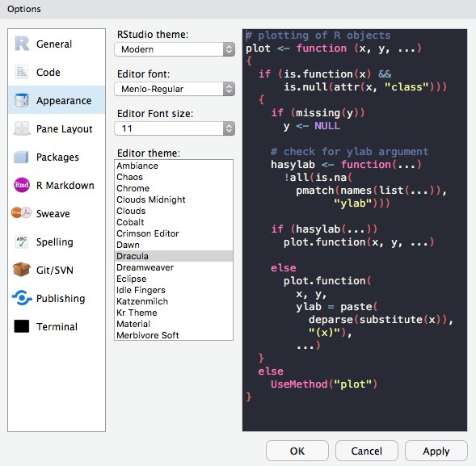This screenshot has width=476, height=466.
Task: Pick the Clouds Midnight editor theme
Action: tap(174, 199)
